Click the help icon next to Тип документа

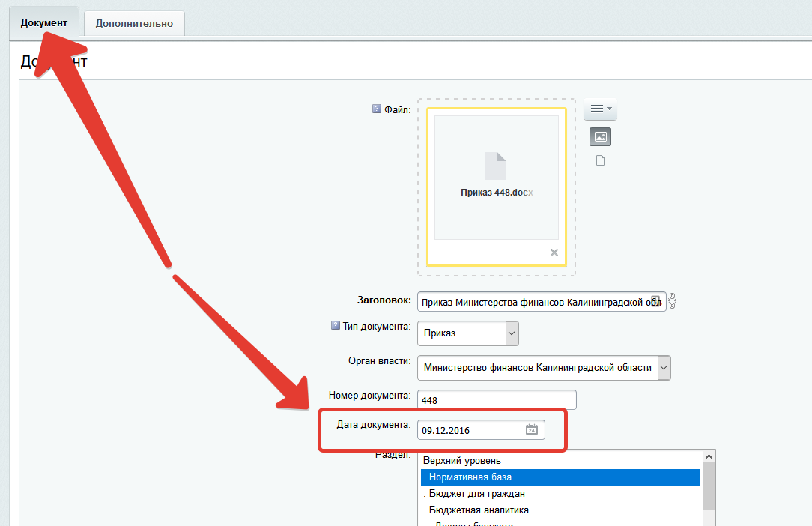click(x=336, y=326)
